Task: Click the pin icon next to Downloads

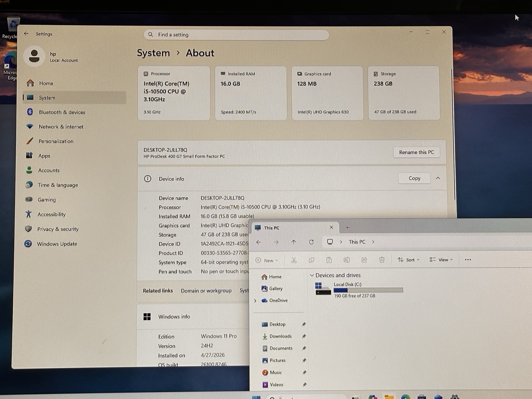Action: [304, 336]
